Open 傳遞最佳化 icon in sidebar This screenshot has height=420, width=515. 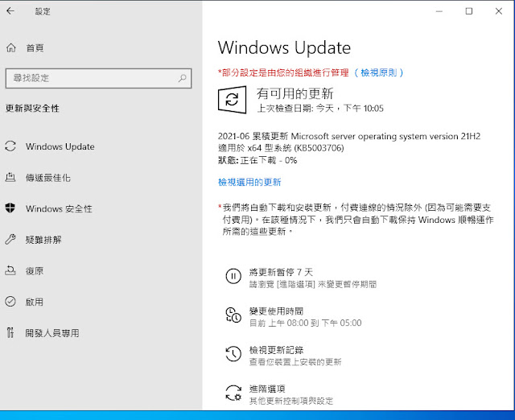(x=10, y=177)
